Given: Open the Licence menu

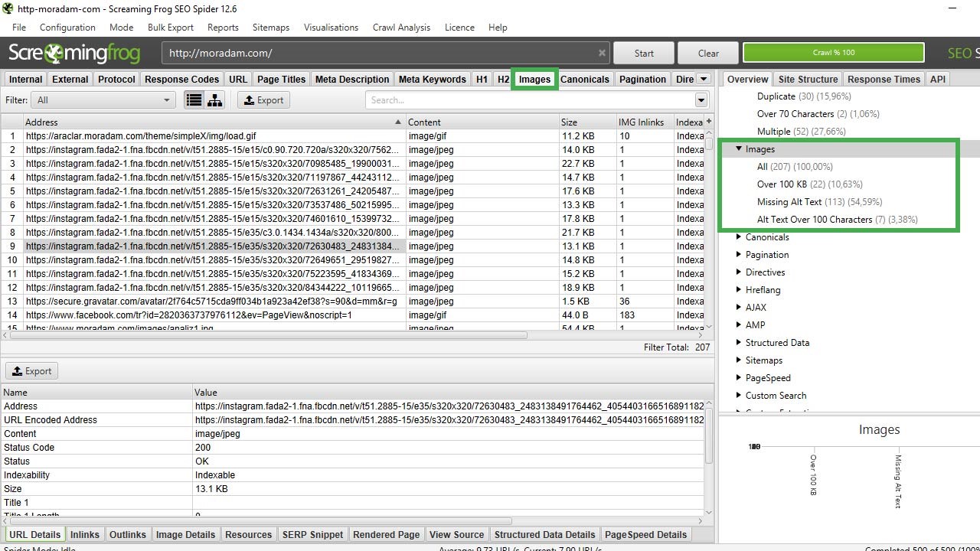Looking at the screenshot, I should [x=459, y=27].
